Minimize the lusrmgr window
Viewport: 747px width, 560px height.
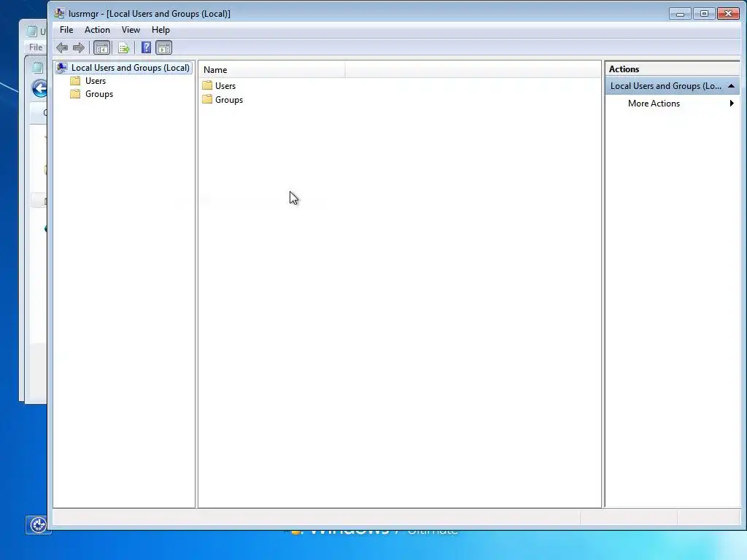coord(680,14)
